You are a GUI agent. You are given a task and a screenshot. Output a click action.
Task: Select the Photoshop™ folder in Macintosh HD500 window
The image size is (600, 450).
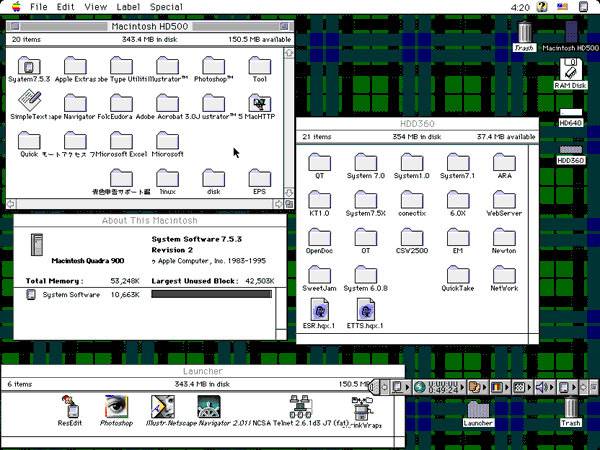[x=214, y=65]
